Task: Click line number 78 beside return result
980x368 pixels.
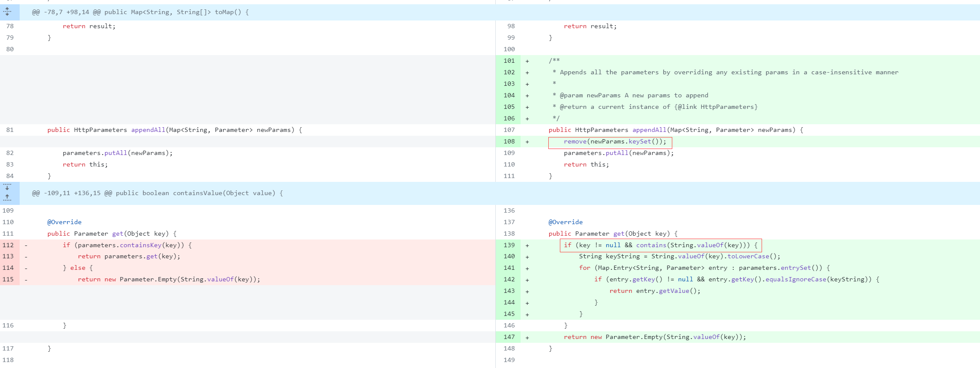Action: tap(10, 26)
